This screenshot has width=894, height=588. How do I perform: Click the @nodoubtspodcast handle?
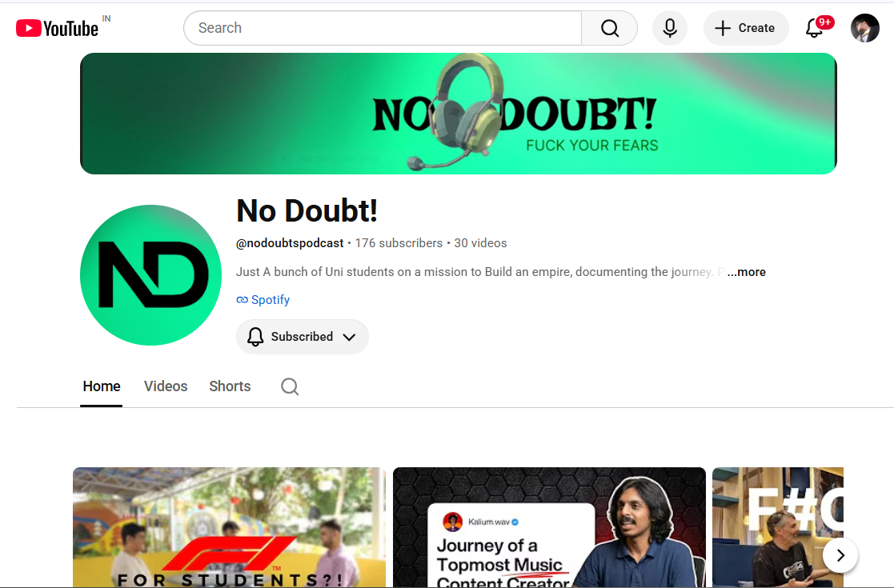point(290,243)
